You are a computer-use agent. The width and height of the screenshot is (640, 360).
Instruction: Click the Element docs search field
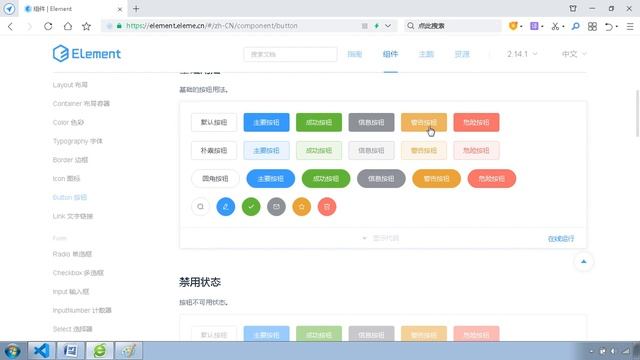tap(290, 54)
